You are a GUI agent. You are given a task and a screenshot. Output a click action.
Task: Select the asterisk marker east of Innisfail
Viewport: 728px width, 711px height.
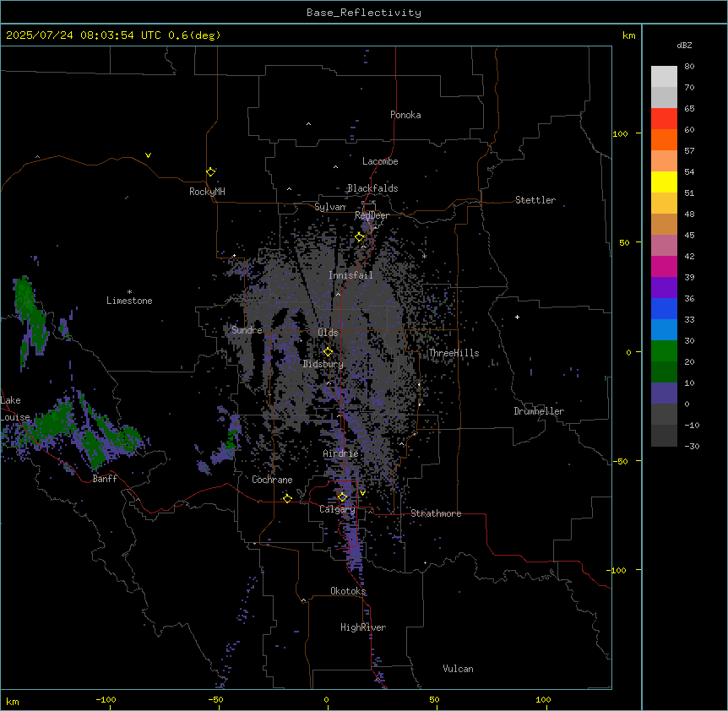click(424, 256)
